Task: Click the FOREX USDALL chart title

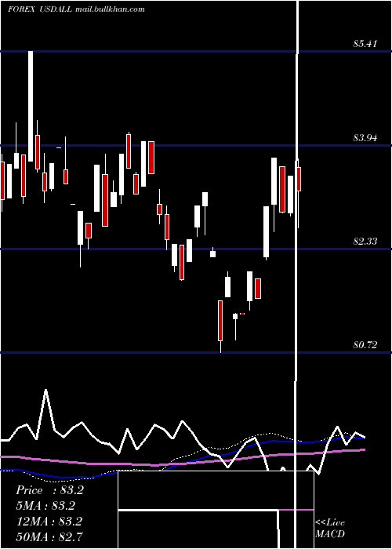Action: coord(40,9)
